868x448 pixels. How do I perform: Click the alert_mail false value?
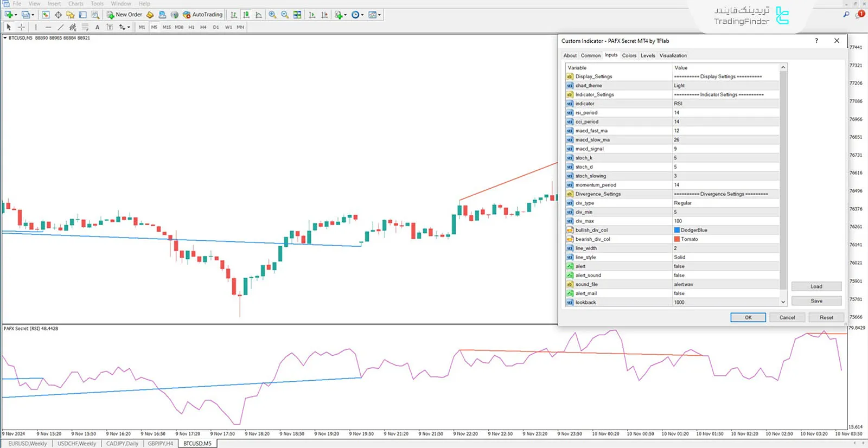[679, 293]
